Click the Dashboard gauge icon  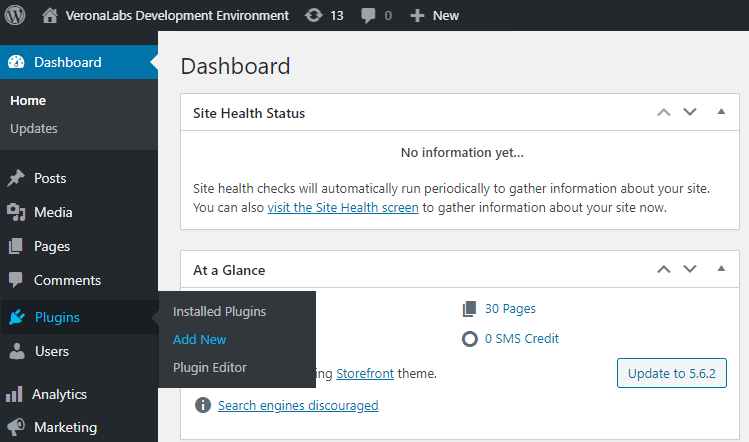(16, 62)
